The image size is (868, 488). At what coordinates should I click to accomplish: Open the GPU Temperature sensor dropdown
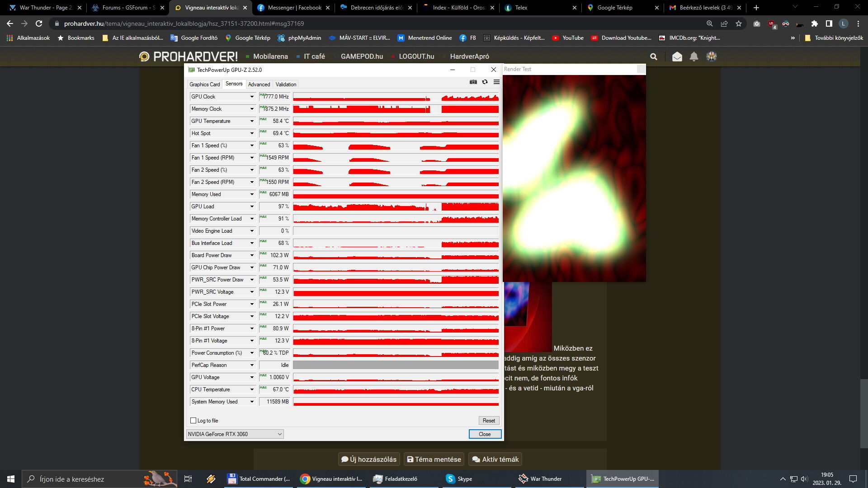(x=252, y=121)
